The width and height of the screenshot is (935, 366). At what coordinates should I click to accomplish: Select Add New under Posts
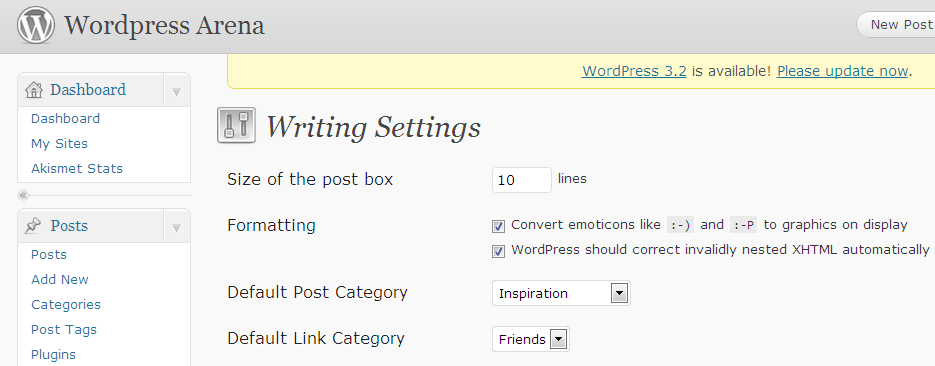(x=60, y=280)
